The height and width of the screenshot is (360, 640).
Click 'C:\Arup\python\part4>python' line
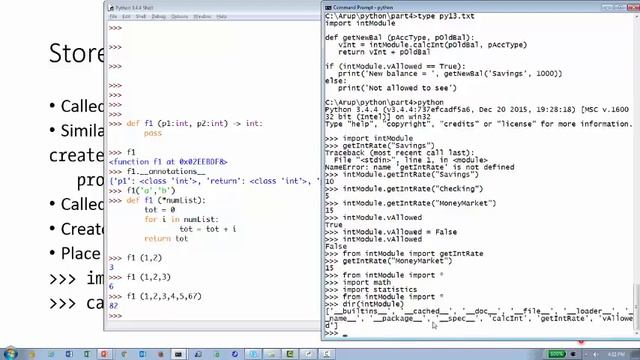[x=384, y=102]
